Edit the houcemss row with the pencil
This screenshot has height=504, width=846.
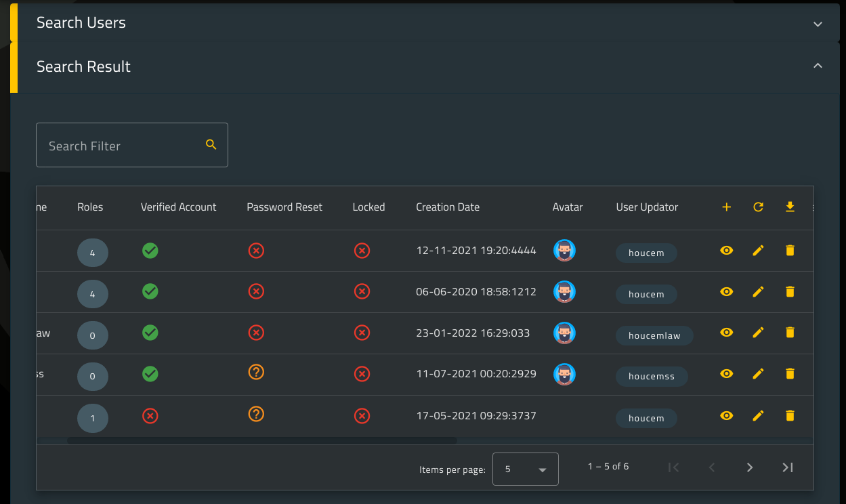click(759, 374)
